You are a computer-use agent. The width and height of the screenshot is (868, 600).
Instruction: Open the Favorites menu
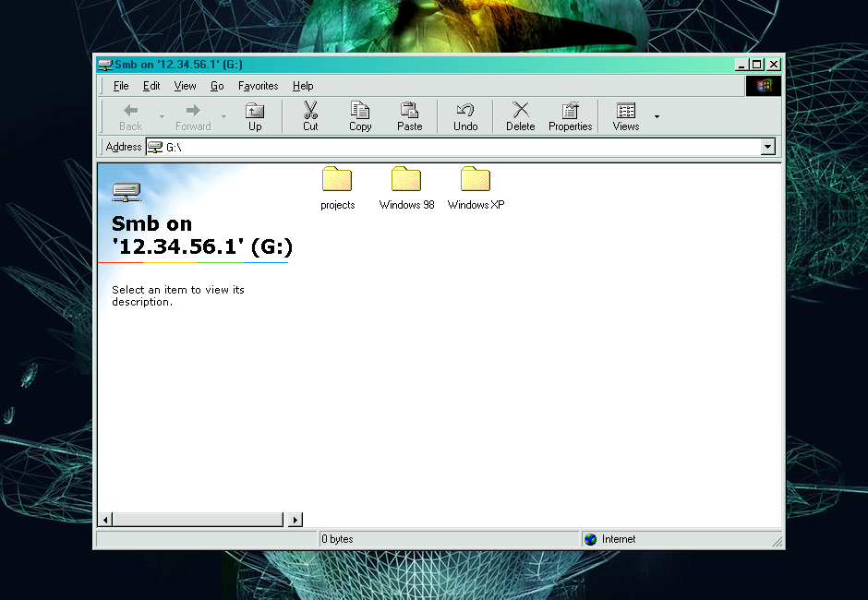pyautogui.click(x=258, y=86)
